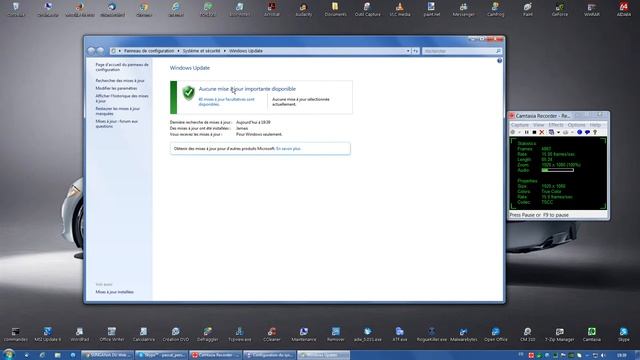
Task: Open the VLC media desktop icon
Action: tap(399, 10)
